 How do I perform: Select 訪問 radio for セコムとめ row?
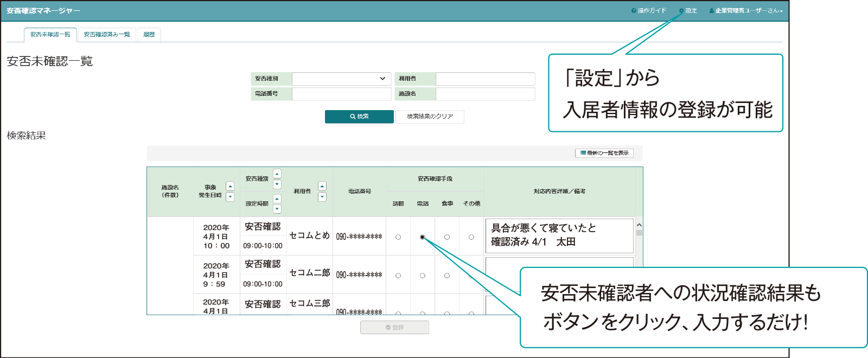398,237
